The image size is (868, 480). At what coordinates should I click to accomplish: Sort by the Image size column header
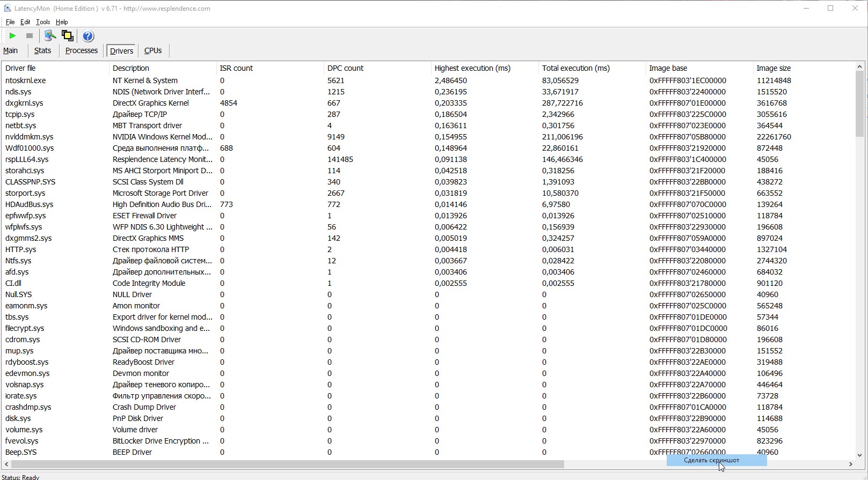pos(804,68)
